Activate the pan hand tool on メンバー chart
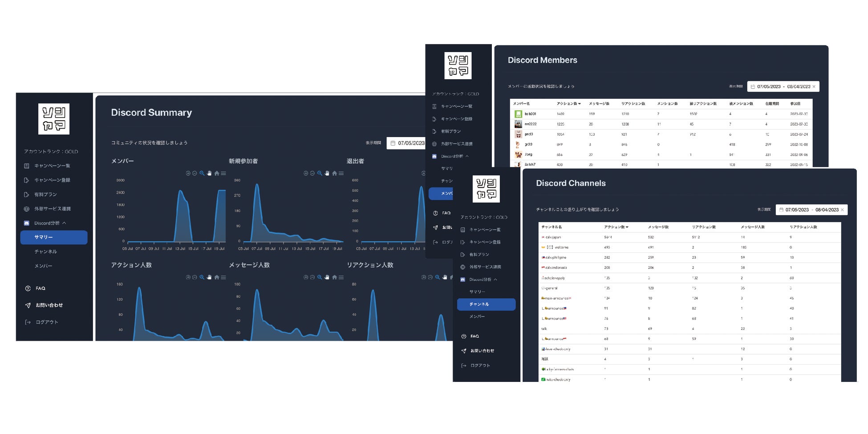868x434 pixels. [209, 173]
